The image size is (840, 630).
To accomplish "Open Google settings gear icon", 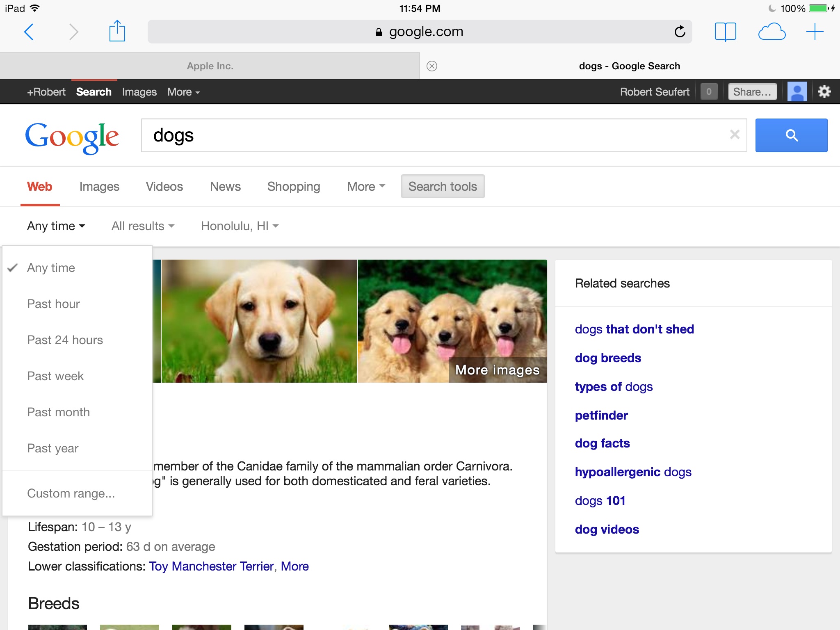I will point(824,91).
